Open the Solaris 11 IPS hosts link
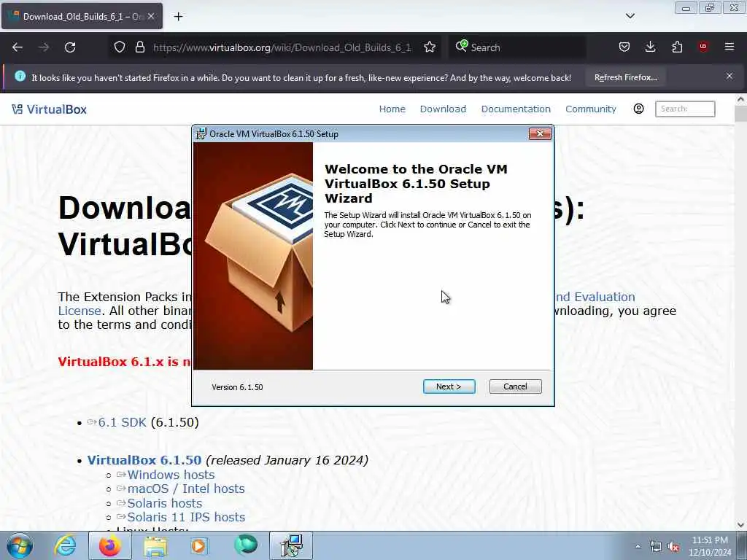Screen dimensions: 747x560 point(186,517)
